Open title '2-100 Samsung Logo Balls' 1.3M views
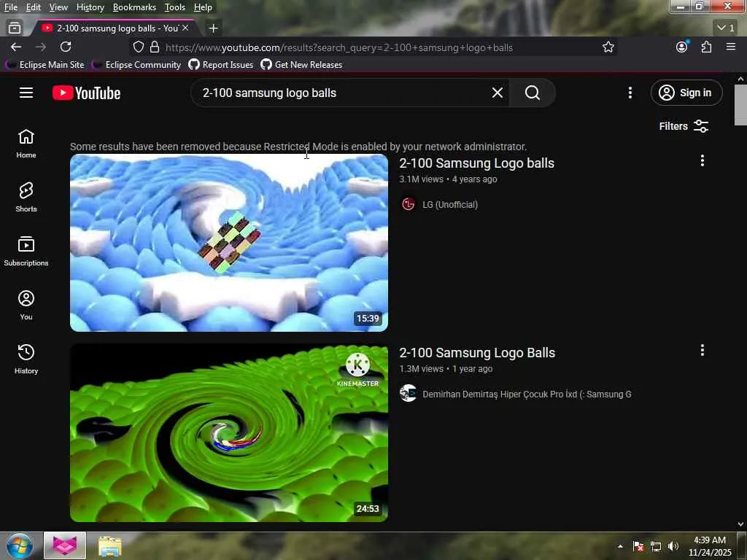The image size is (747, 560). [477, 353]
